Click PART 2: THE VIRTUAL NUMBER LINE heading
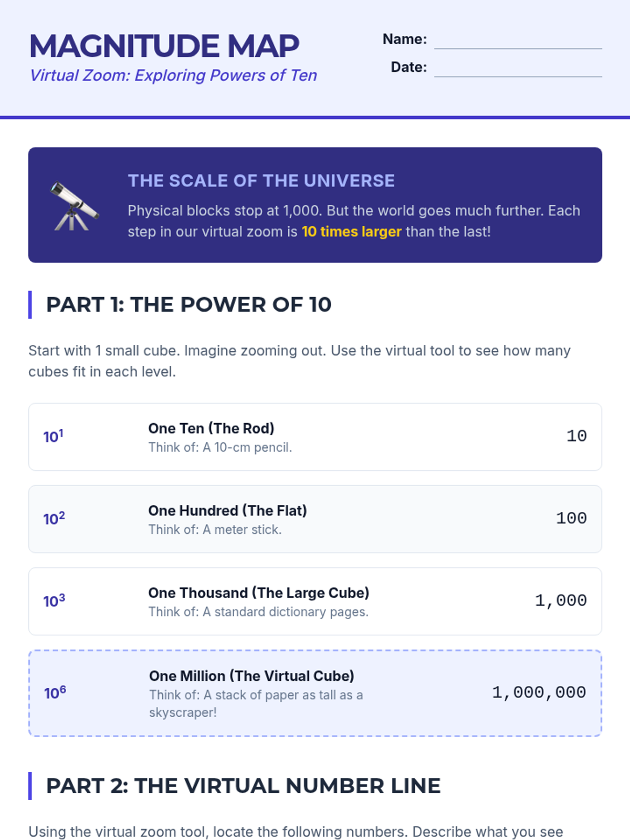Viewport: 630px width, 840px height. 243,786
